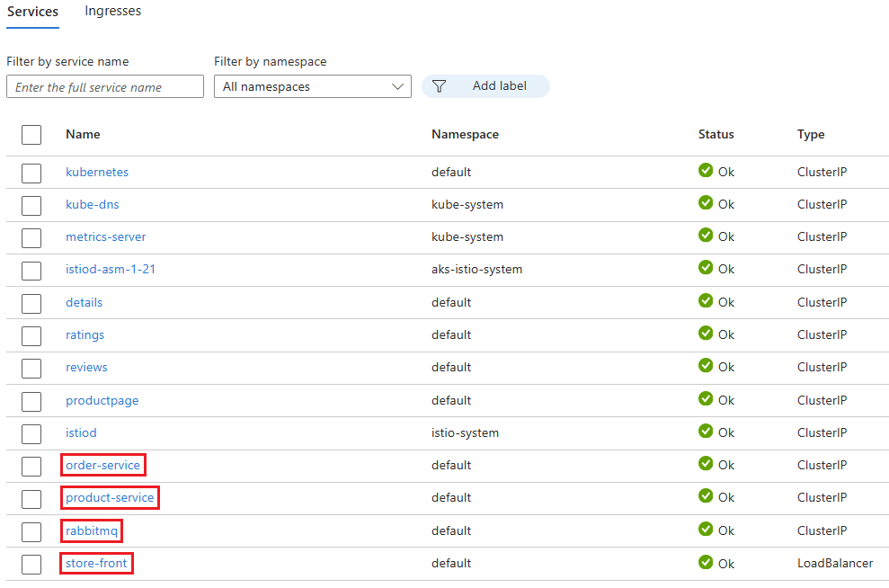Sort by the Namespace column header
The height and width of the screenshot is (588, 889).
(x=465, y=134)
